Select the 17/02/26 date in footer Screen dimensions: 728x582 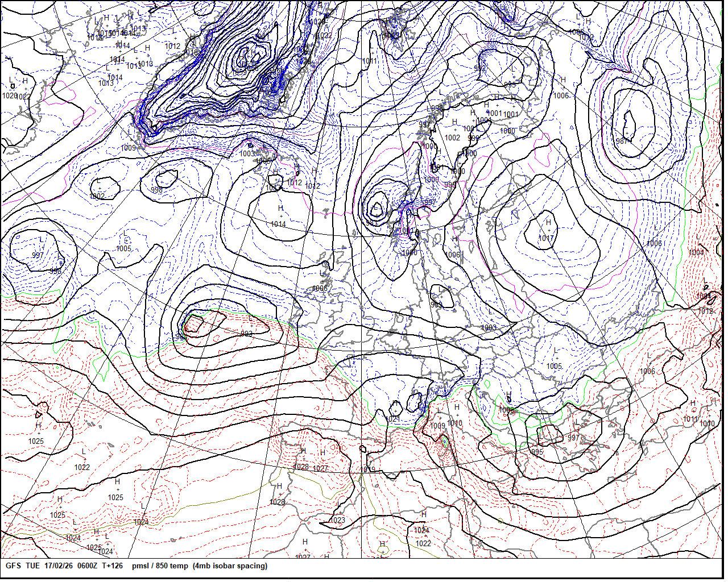[59, 566]
